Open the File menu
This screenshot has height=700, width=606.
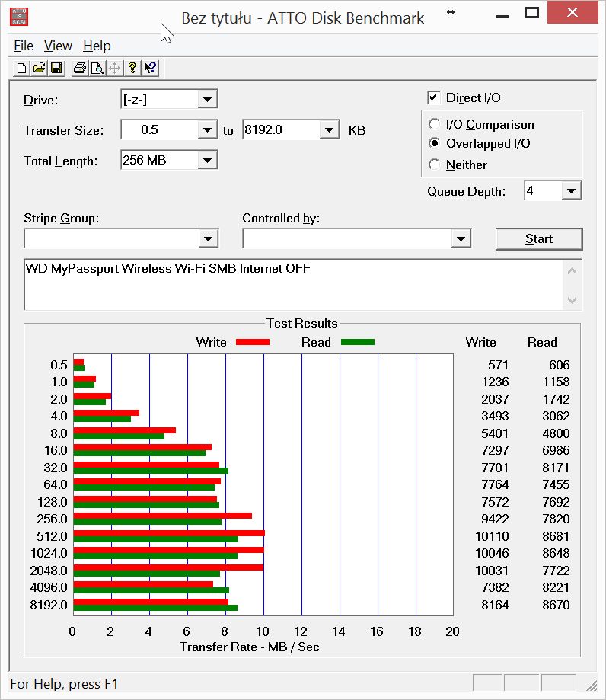pos(23,46)
